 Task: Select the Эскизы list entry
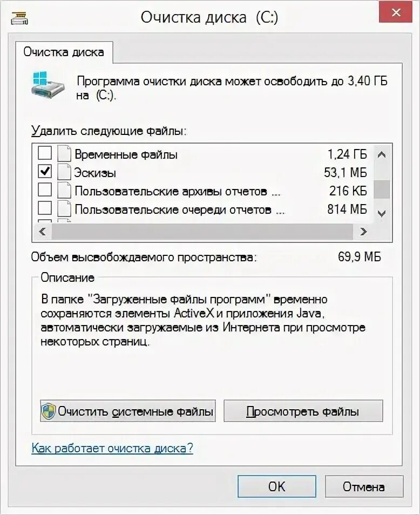203,172
